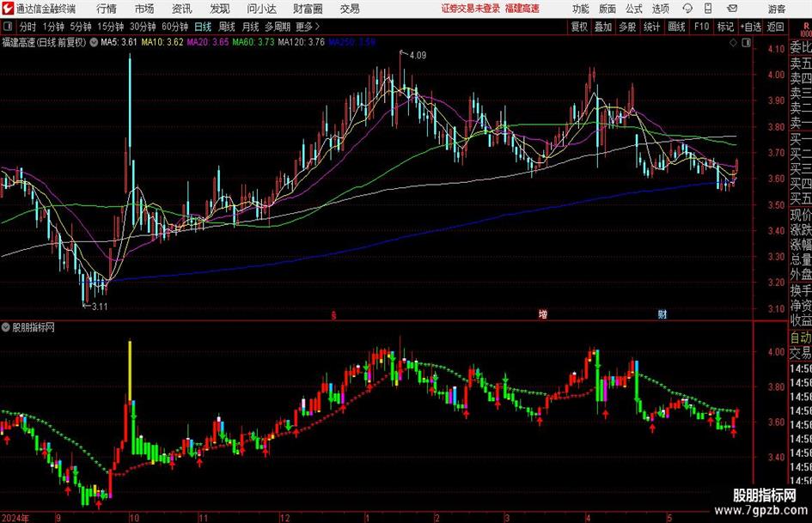Open the 市场 menu
The width and height of the screenshot is (812, 523).
(x=144, y=9)
